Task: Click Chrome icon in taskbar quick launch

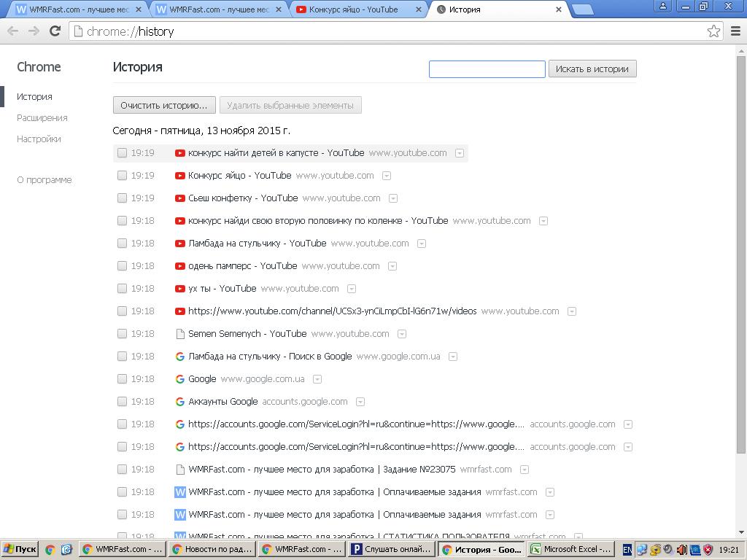Action: coord(50,550)
